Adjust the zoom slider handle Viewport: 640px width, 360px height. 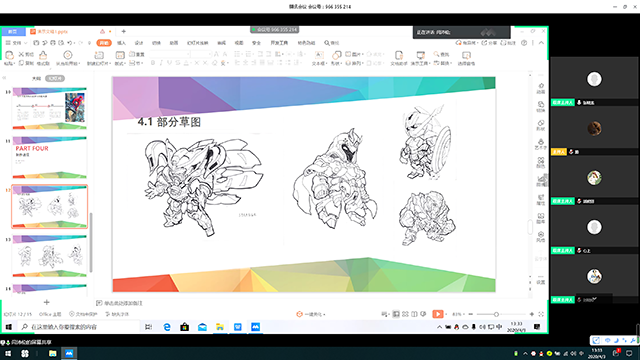[496, 314]
